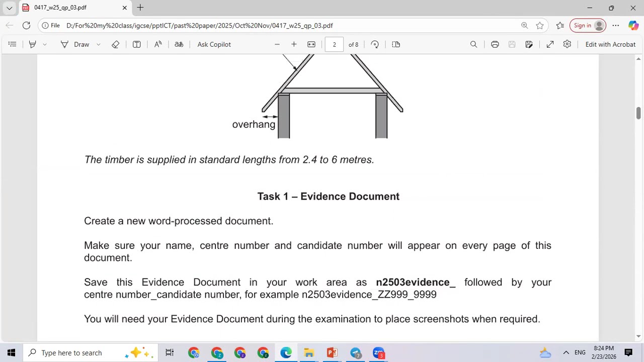Click the 'overhang' diagram label
This screenshot has width=644, height=362.
pos(254,124)
